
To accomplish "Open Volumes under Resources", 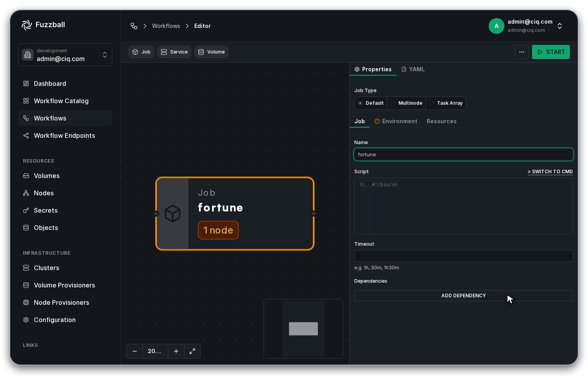I will 65,176.
